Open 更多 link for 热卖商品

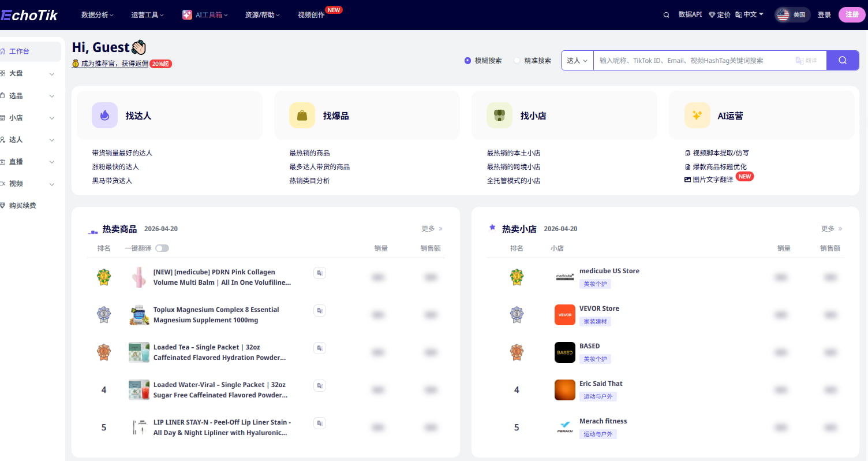coord(432,229)
